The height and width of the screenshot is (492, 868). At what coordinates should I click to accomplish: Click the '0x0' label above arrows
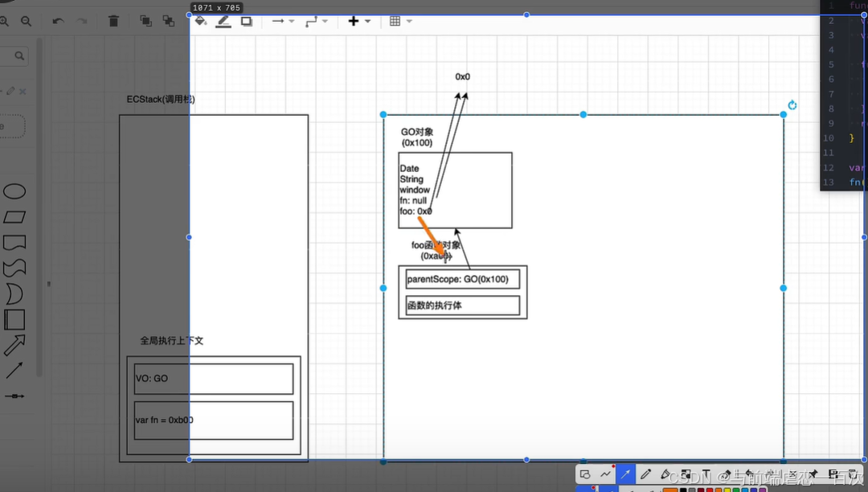(x=462, y=76)
